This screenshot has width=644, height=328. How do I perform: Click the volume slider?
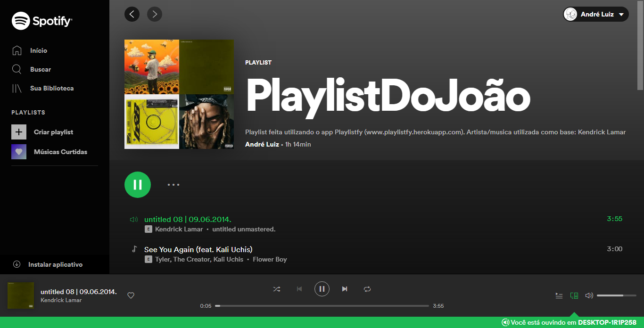point(617,295)
